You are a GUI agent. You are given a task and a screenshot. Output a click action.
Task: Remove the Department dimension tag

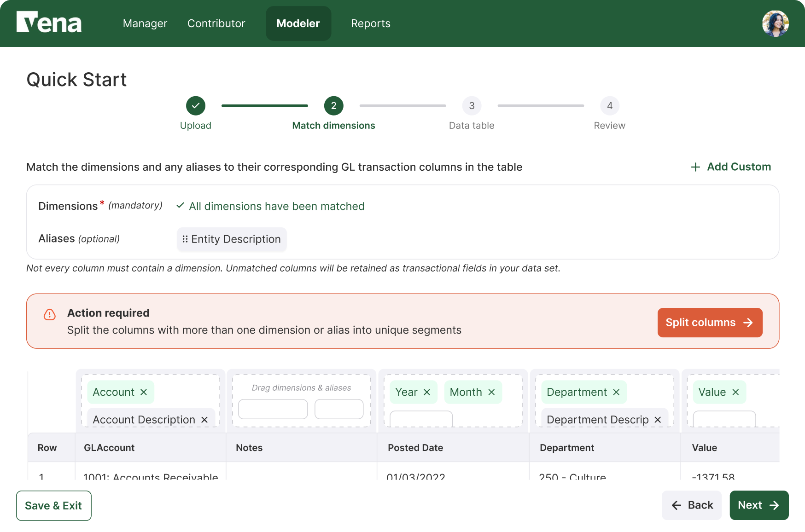pyautogui.click(x=616, y=392)
